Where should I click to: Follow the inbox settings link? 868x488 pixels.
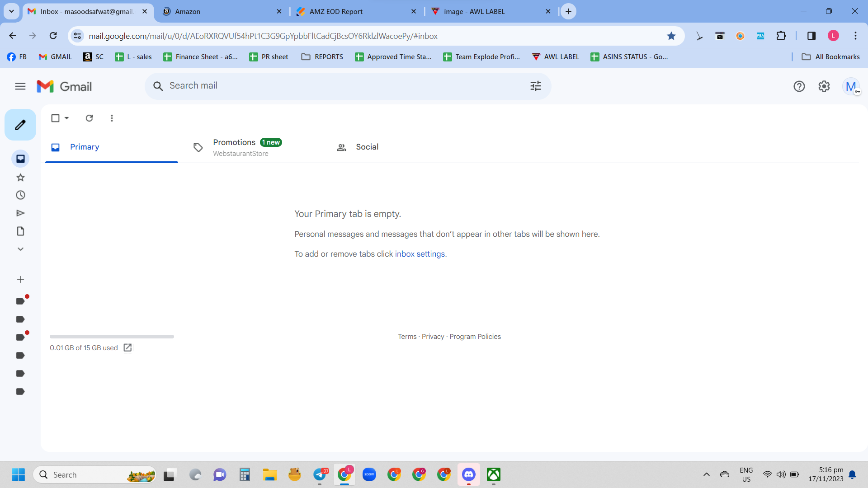pos(420,254)
